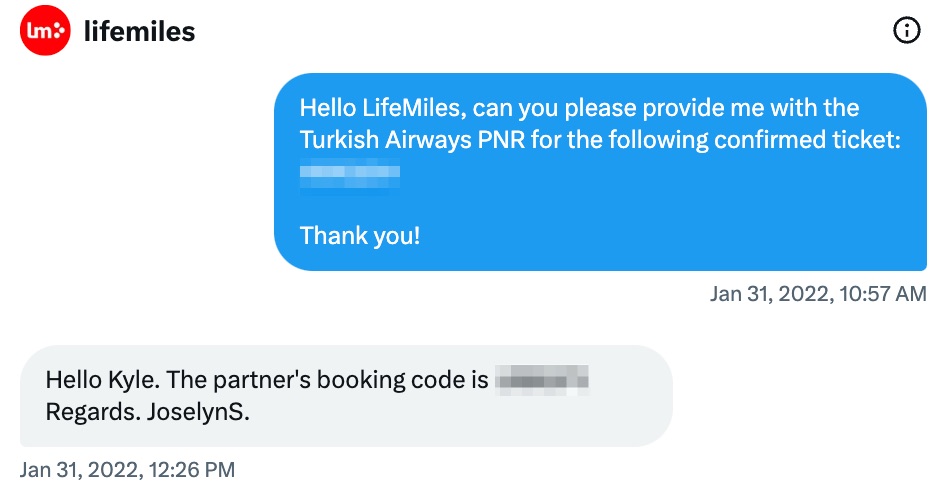Image resolution: width=944 pixels, height=498 pixels.
Task: Click the 12:26 PM message timestamp
Action: pyautogui.click(x=127, y=470)
